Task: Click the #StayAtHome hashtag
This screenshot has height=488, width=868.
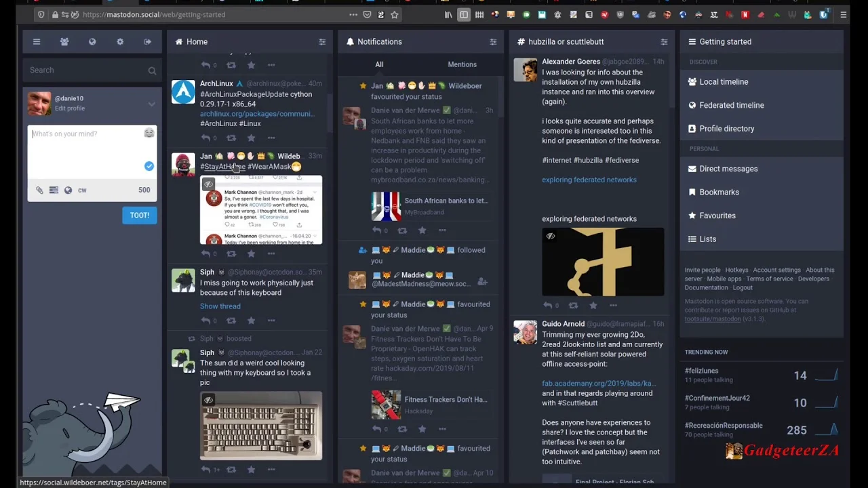Action: click(222, 167)
